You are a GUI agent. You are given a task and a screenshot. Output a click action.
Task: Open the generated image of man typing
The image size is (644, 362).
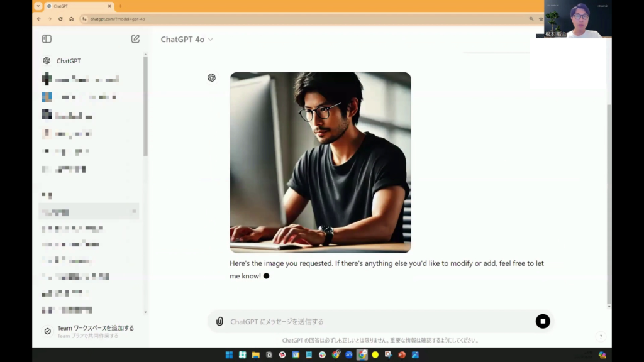[320, 162]
